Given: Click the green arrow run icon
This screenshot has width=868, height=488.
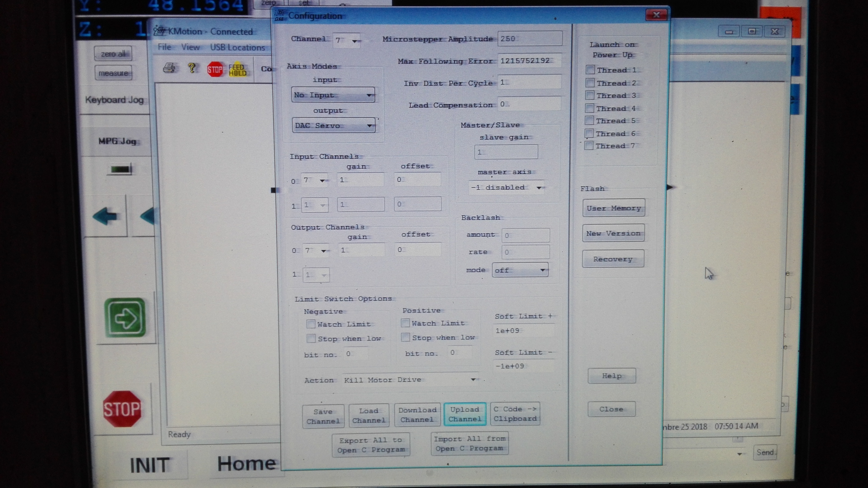Looking at the screenshot, I should [x=125, y=318].
